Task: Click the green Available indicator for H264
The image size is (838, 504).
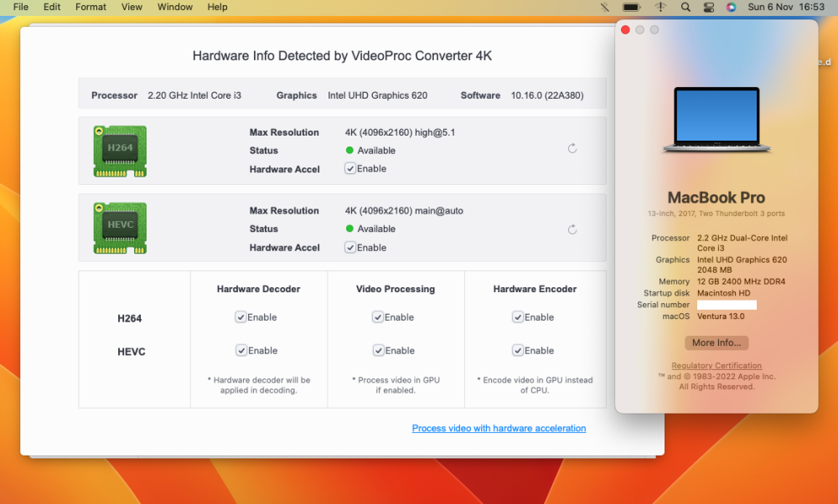Action: pyautogui.click(x=349, y=150)
